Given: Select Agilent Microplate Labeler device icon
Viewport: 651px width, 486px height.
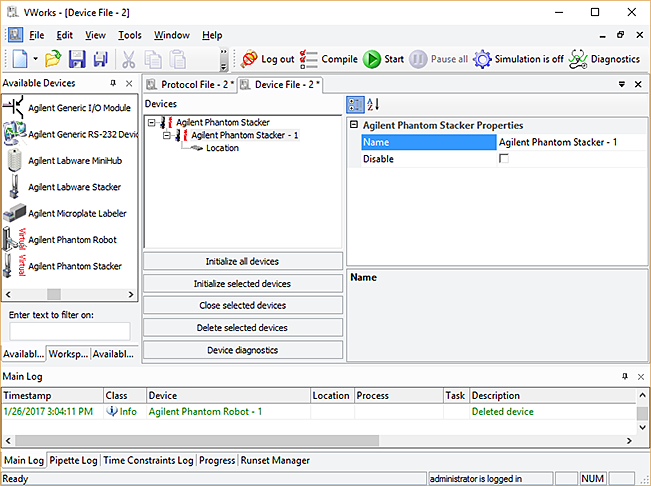Looking at the screenshot, I should 15,213.
